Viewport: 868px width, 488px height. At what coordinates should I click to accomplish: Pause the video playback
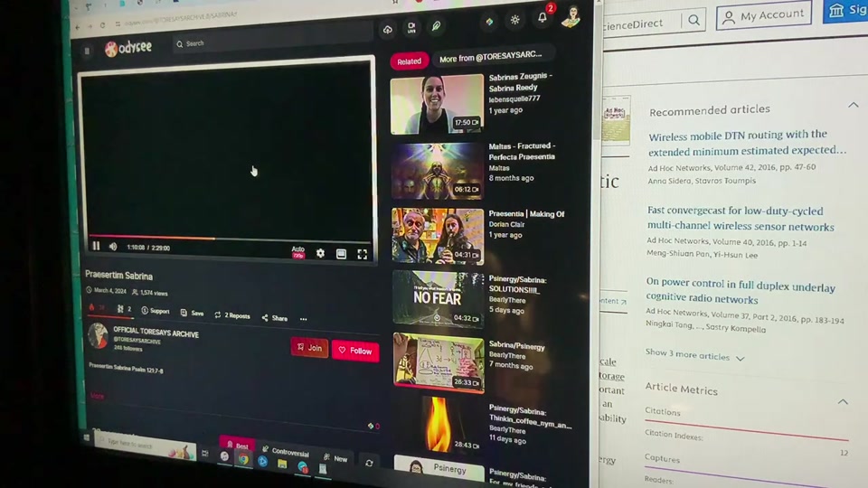coord(96,246)
